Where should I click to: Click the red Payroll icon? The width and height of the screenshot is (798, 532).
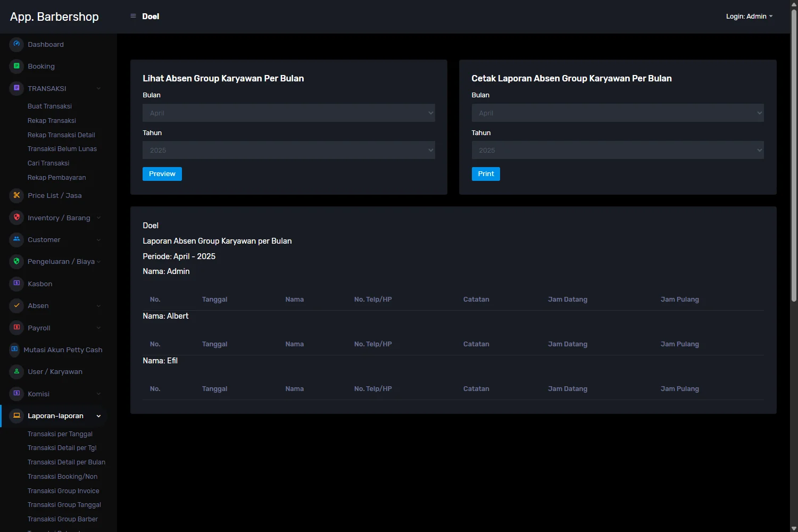coord(16,328)
